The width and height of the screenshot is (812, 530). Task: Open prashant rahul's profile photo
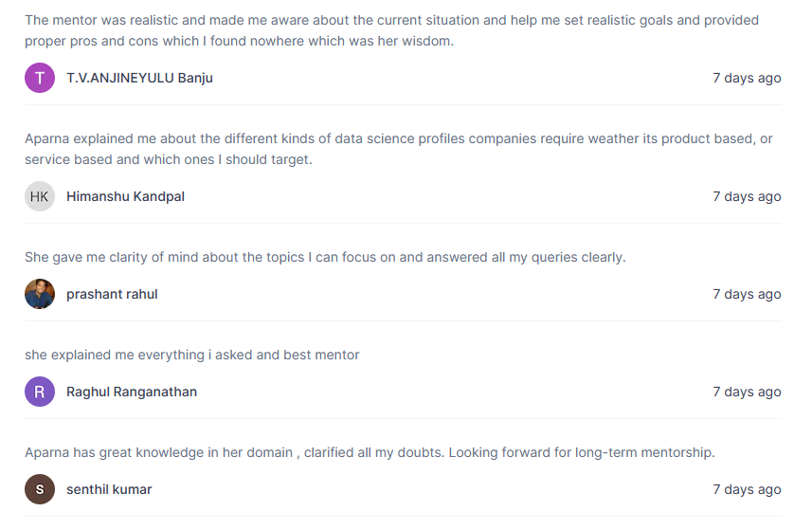[40, 294]
